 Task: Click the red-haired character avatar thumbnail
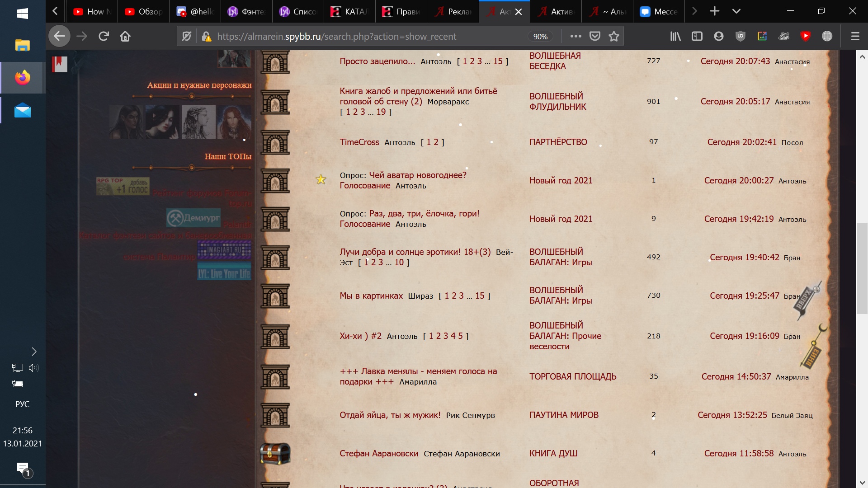click(234, 122)
